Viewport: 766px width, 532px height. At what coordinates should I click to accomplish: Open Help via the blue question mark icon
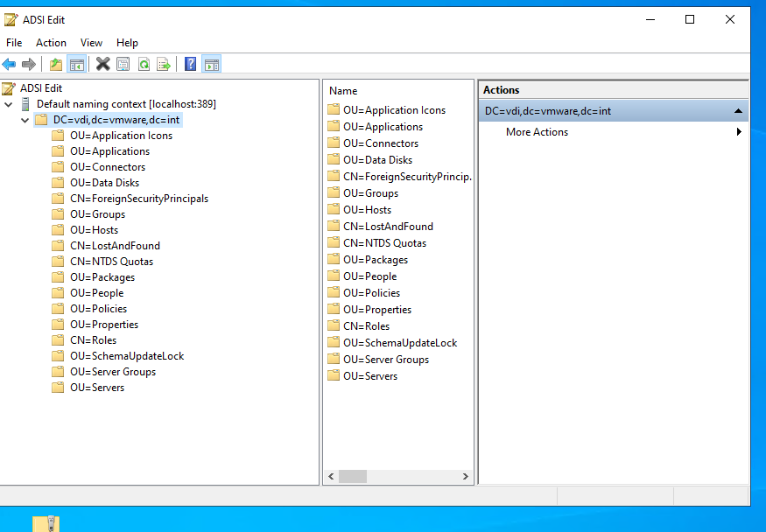(190, 64)
